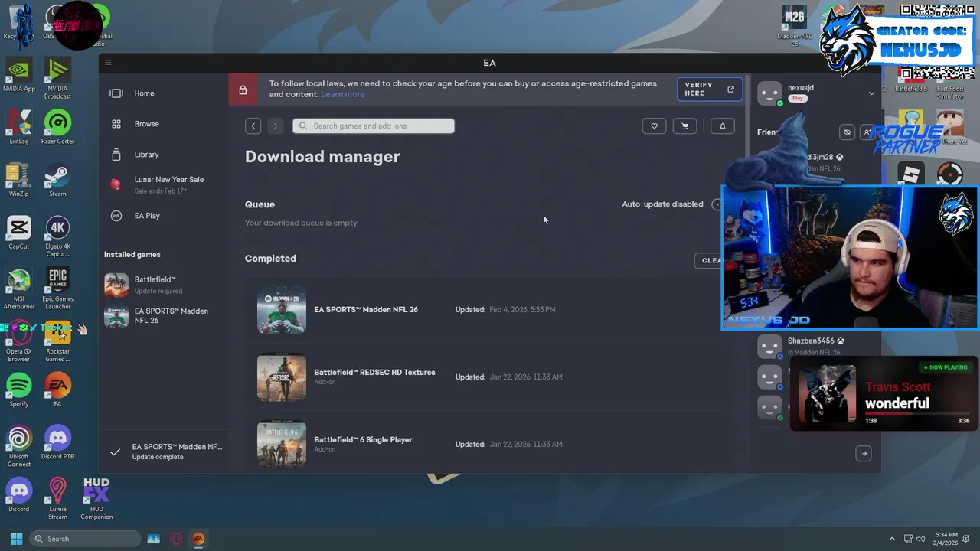
Task: Open the Lunar New Year Sale page
Action: [x=168, y=184]
